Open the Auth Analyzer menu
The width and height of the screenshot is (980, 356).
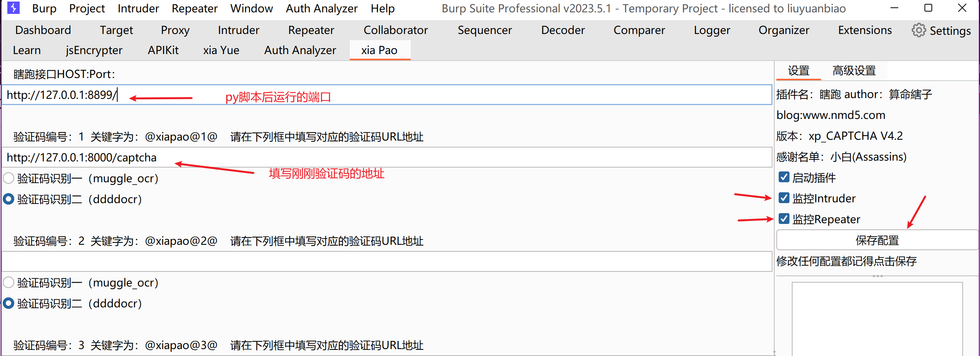(x=321, y=8)
